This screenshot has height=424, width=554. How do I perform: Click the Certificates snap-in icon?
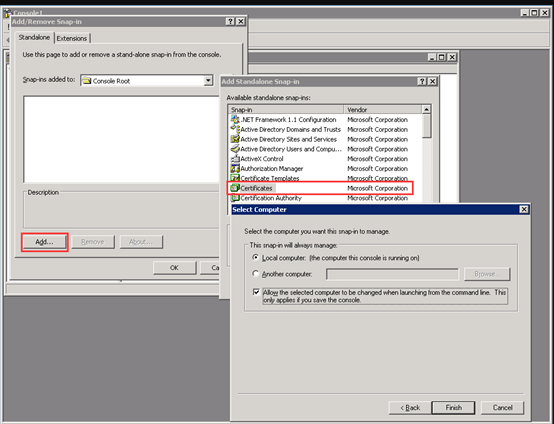(x=235, y=188)
